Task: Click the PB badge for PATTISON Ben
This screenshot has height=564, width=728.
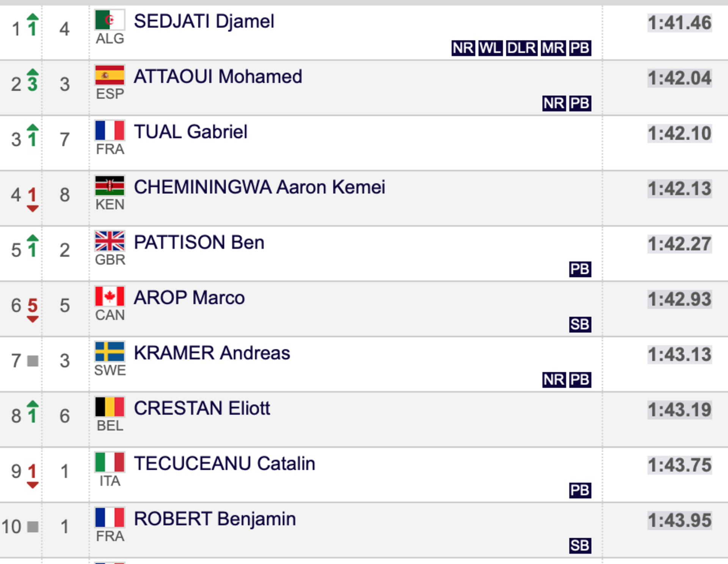Action: 580,269
